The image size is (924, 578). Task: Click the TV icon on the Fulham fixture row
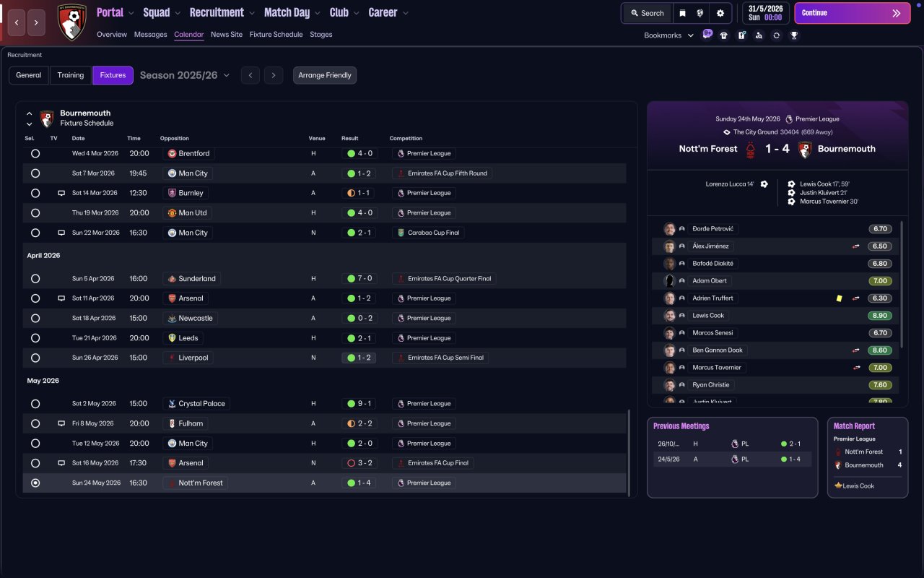(61, 424)
